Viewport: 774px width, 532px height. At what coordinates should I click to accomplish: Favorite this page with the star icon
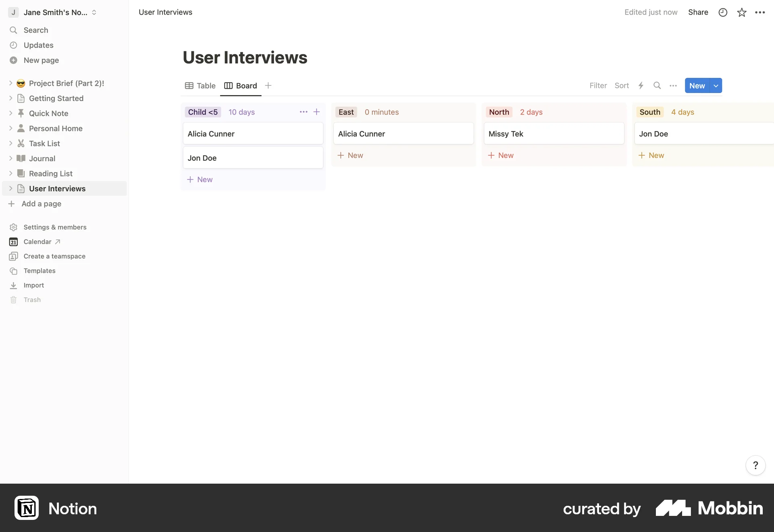click(742, 12)
